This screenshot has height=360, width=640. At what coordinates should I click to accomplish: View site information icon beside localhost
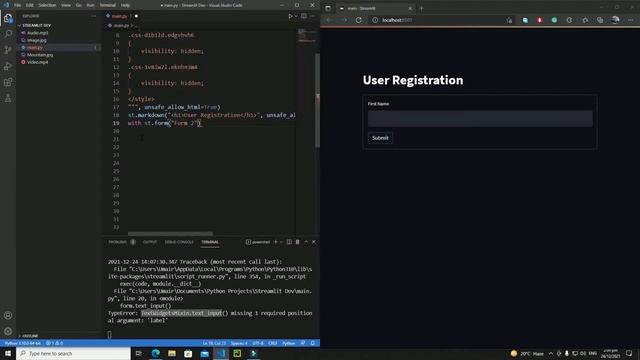(375, 20)
